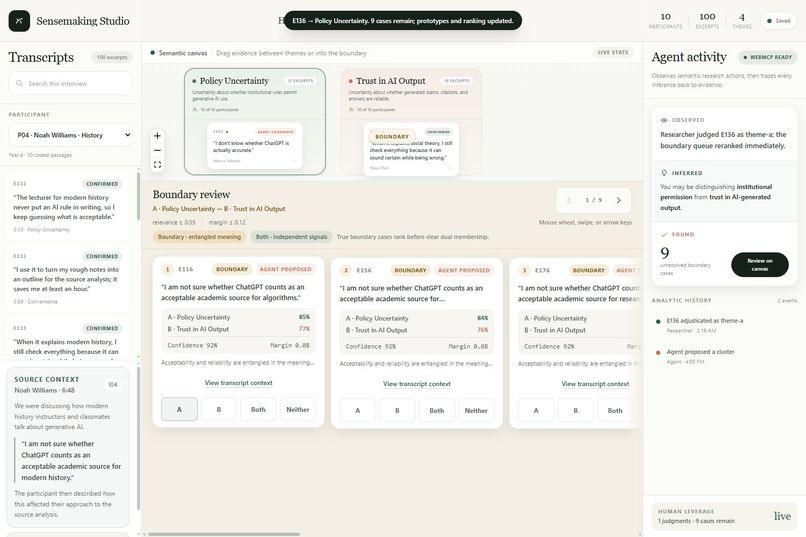This screenshot has width=806, height=537.
Task: Click the BOUNDARY tag on canvas excerpt
Action: pyautogui.click(x=392, y=137)
